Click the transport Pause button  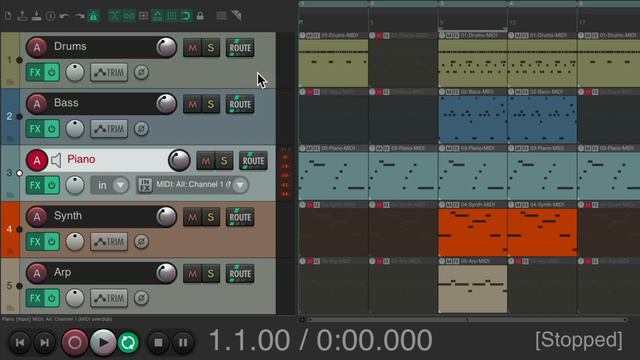pos(182,342)
